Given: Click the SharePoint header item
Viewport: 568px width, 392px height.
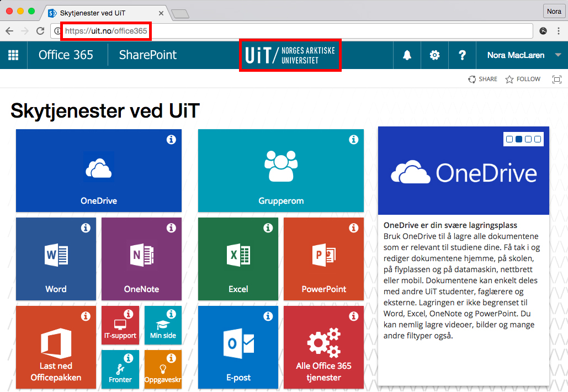Looking at the screenshot, I should click(148, 55).
